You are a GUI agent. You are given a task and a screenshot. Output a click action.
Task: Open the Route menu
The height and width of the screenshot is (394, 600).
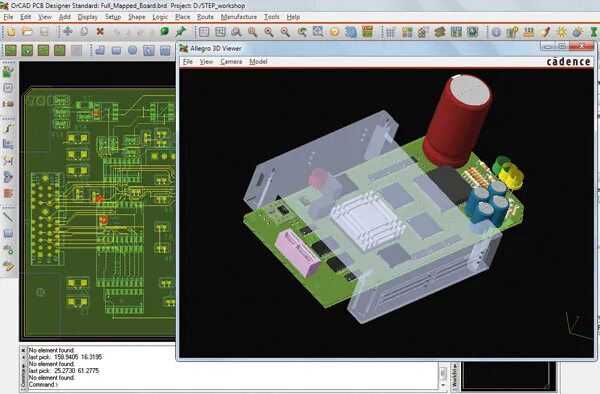point(205,17)
